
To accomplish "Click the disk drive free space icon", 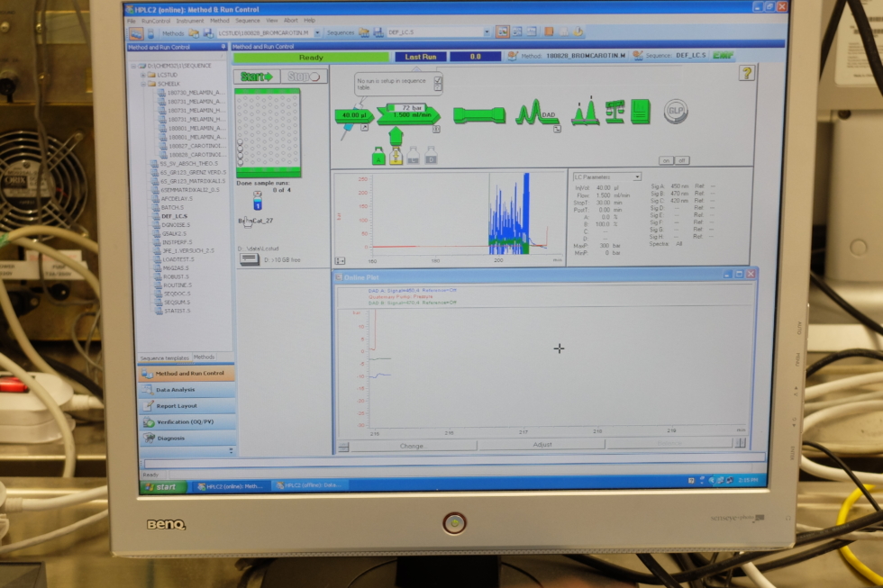I will pyautogui.click(x=249, y=259).
